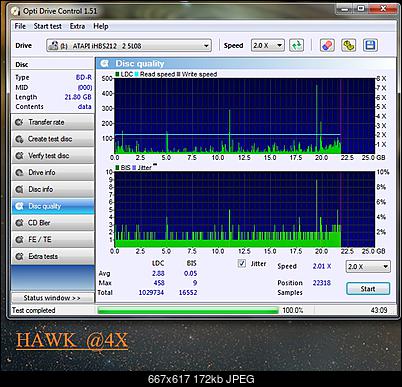Screen dimensions: 402x387
Task: Open the FE / TE test
Action: tap(53, 239)
